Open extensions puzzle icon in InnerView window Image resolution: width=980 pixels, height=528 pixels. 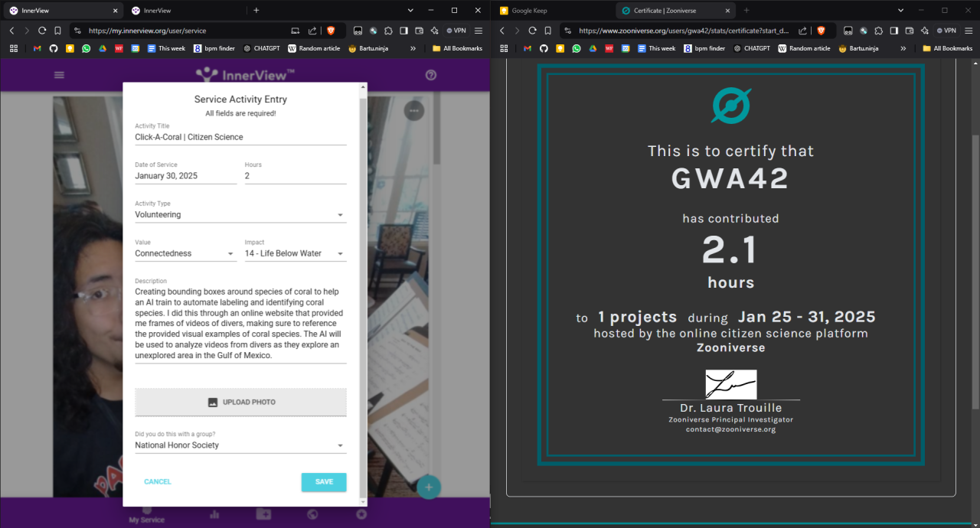388,31
